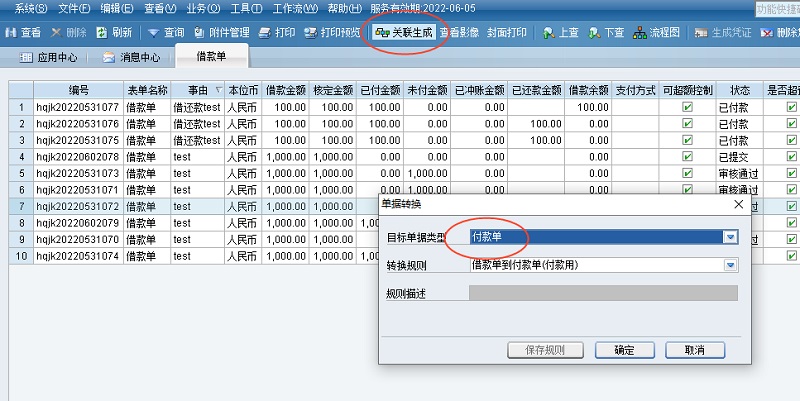Viewport: 800px width, 401px height.
Task: Click the 确定 button in dialog
Action: click(x=624, y=350)
